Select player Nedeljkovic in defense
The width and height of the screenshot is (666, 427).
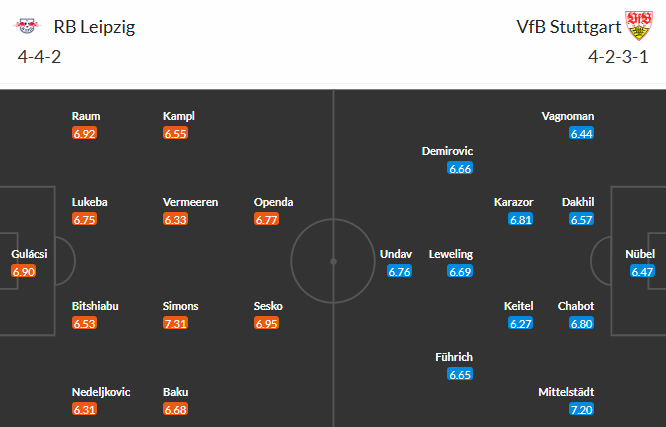(x=101, y=392)
